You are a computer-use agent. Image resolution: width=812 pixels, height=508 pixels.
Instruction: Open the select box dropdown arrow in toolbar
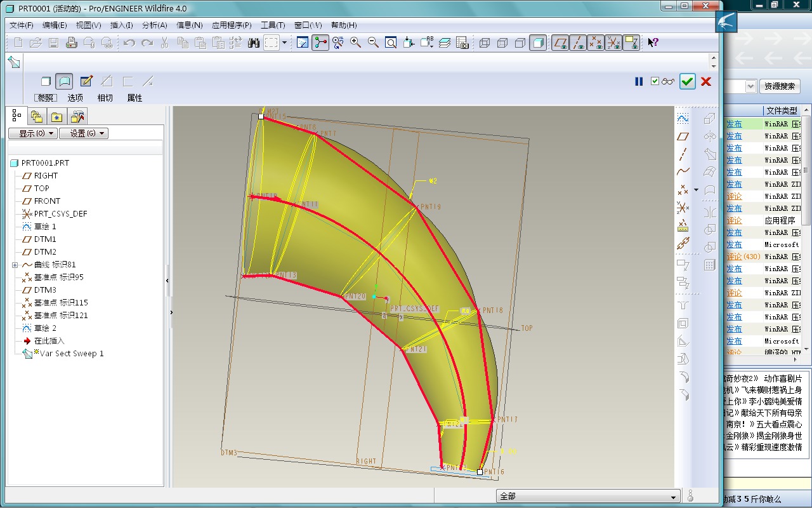tap(284, 43)
